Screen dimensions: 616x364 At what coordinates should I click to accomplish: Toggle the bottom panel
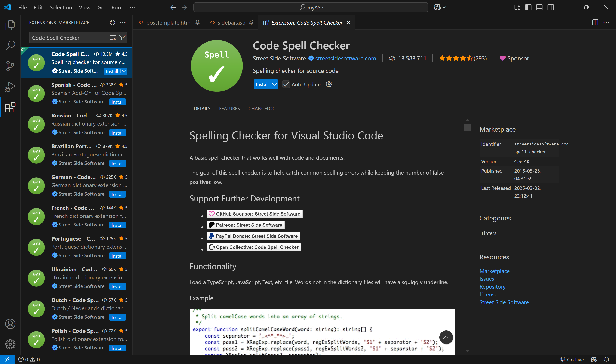539,7
